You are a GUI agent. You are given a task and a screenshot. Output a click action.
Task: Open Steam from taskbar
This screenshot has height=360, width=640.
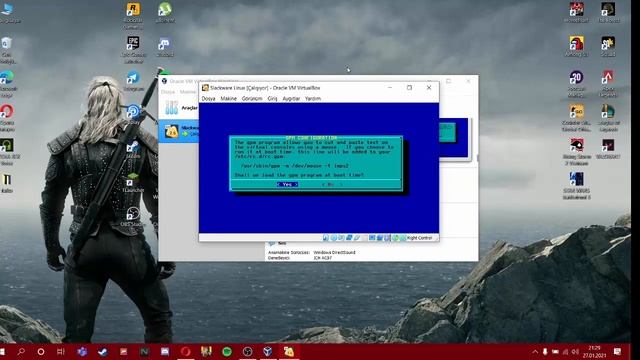(x=102, y=351)
